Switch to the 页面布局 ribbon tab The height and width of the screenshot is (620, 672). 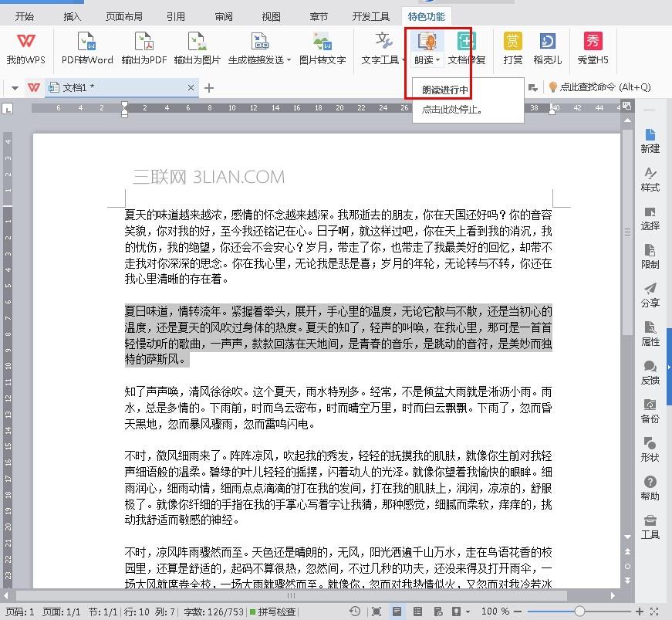click(124, 16)
